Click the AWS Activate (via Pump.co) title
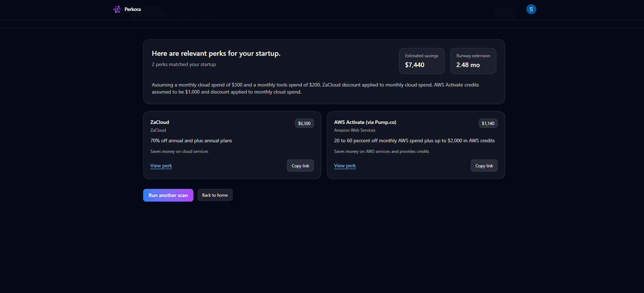 (x=365, y=122)
